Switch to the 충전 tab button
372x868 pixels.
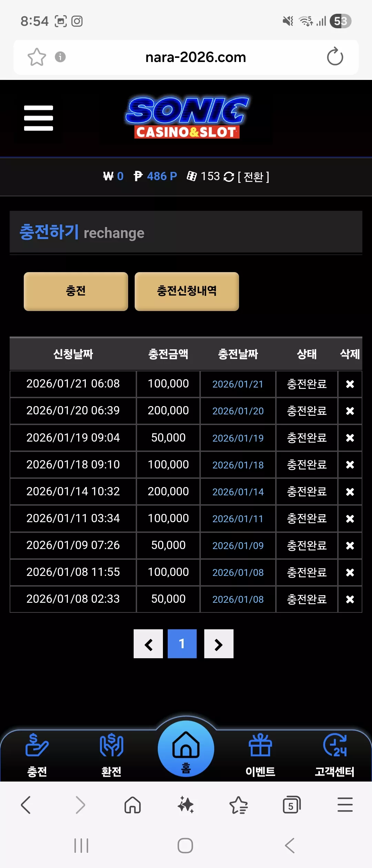coord(76,291)
